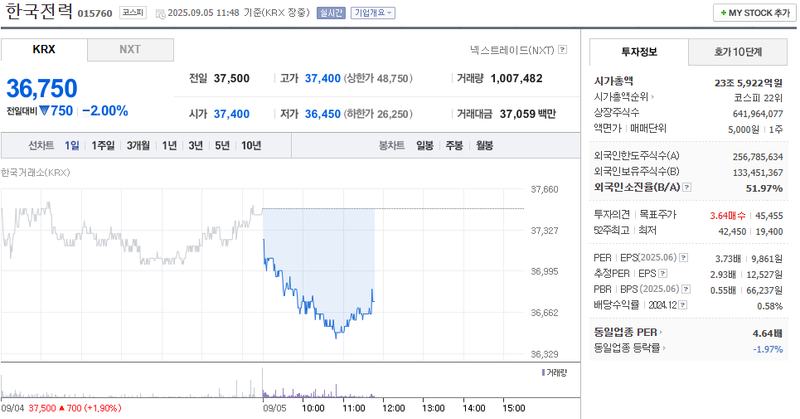The height and width of the screenshot is (419, 800).
Task: Click the 넥스트레이드(NXT) link
Action: coord(512,50)
